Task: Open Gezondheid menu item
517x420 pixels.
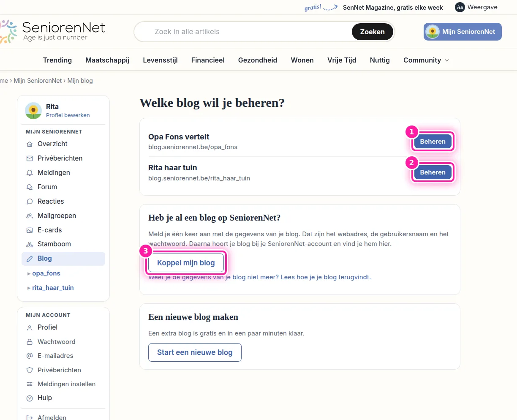Action: pos(258,60)
